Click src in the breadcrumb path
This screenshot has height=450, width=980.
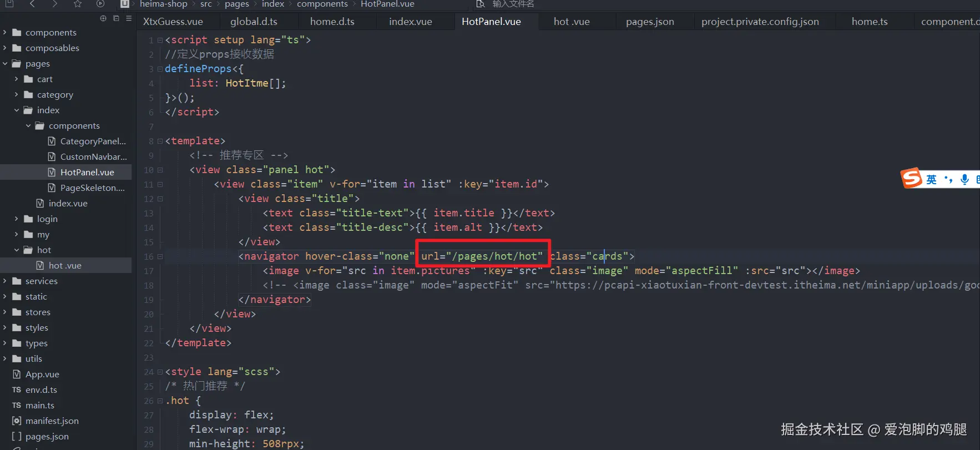[206, 4]
